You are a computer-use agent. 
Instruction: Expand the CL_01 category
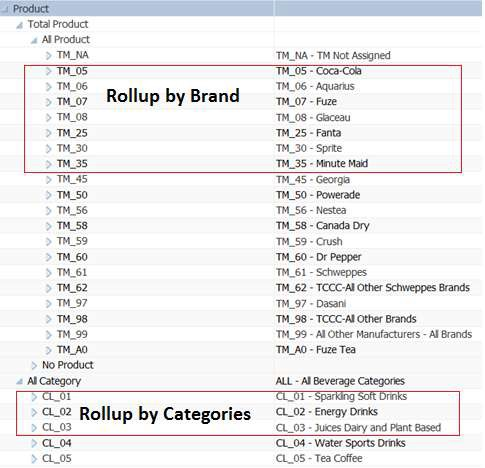pos(34,397)
